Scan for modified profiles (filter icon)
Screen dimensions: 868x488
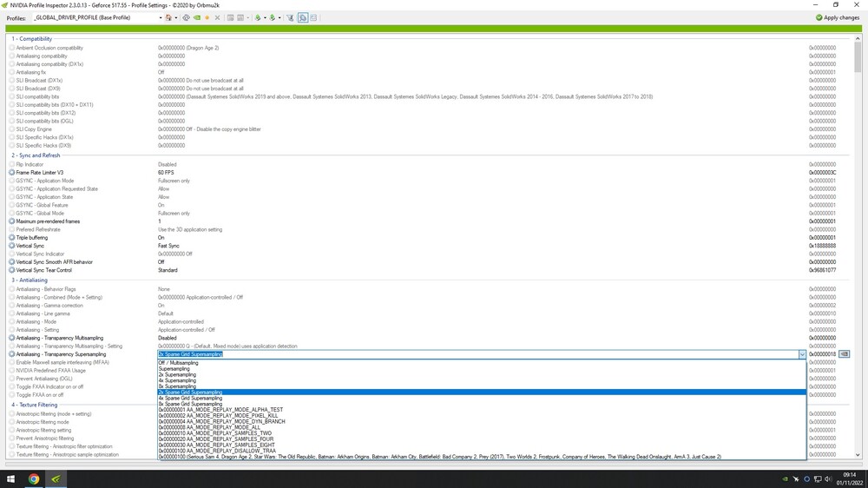[290, 17]
